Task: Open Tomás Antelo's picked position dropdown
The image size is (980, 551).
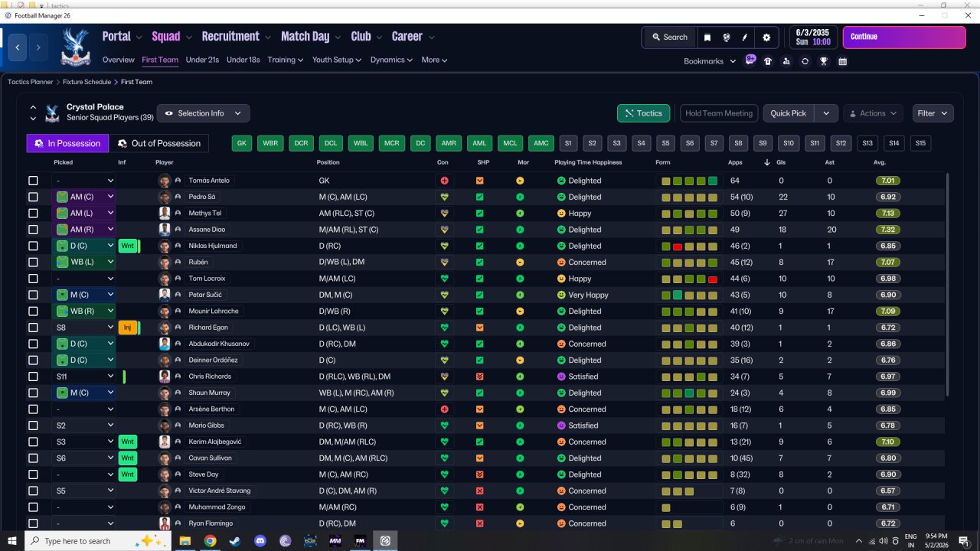Action: point(84,181)
